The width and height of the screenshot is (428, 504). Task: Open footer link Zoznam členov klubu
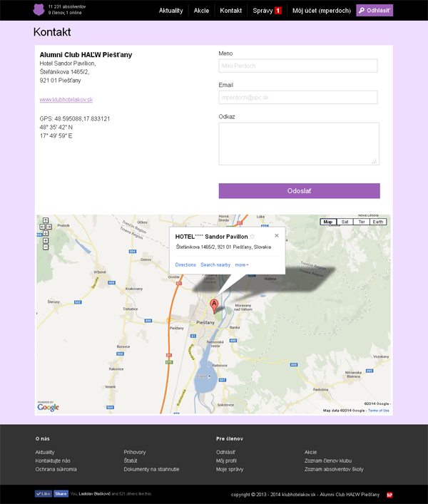pyautogui.click(x=328, y=461)
